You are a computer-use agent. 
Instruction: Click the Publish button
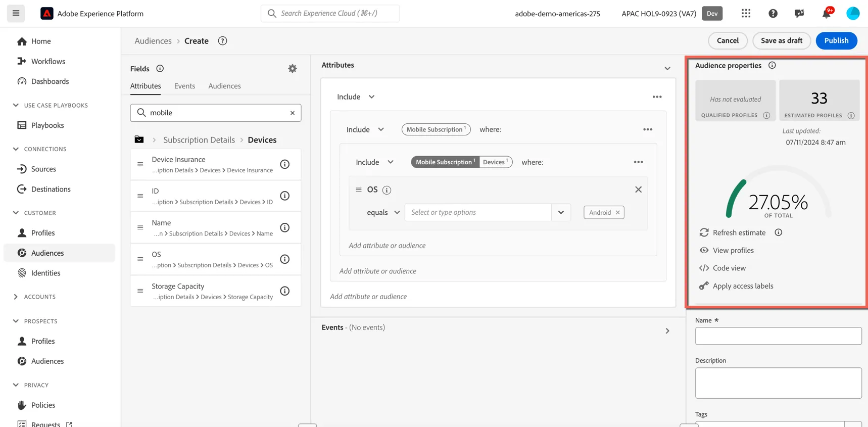point(836,40)
